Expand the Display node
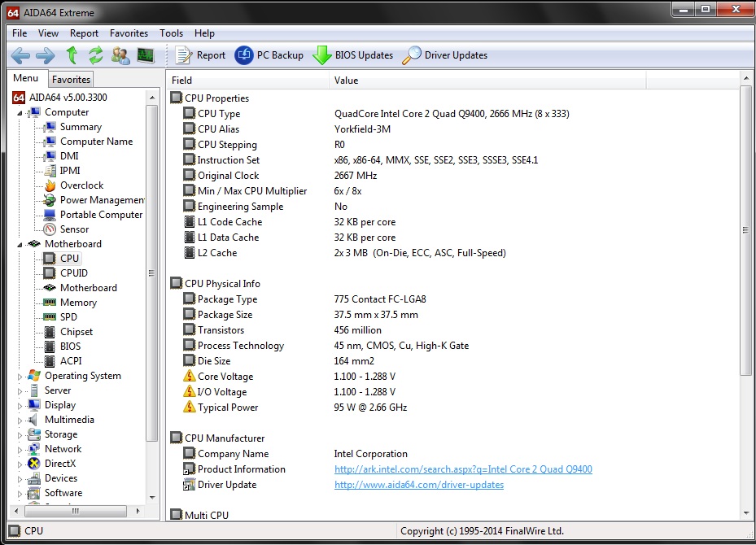The height and width of the screenshot is (545, 756). pyautogui.click(x=20, y=406)
